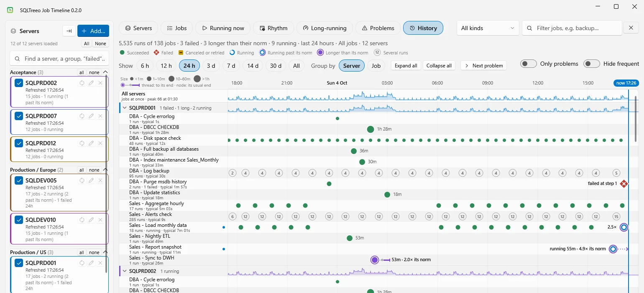Viewport: 644px width, 293px height.
Task: Uncheck the SQLDEV005 server checkbox
Action: pos(19,180)
